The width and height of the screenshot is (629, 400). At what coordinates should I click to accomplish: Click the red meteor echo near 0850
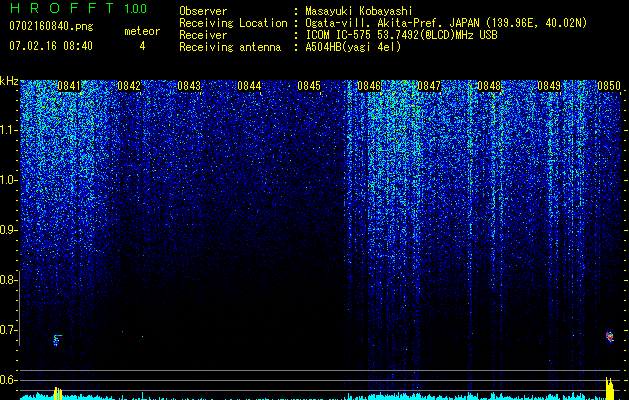610,337
